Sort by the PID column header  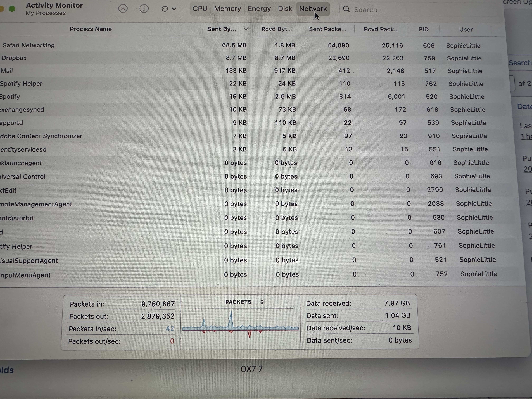pos(423,29)
